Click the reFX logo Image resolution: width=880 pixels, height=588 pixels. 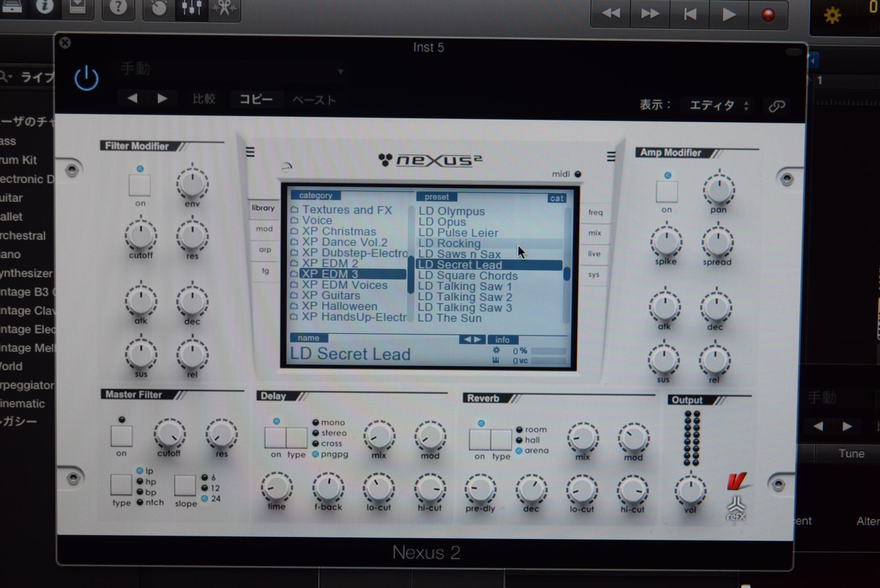pyautogui.click(x=736, y=509)
